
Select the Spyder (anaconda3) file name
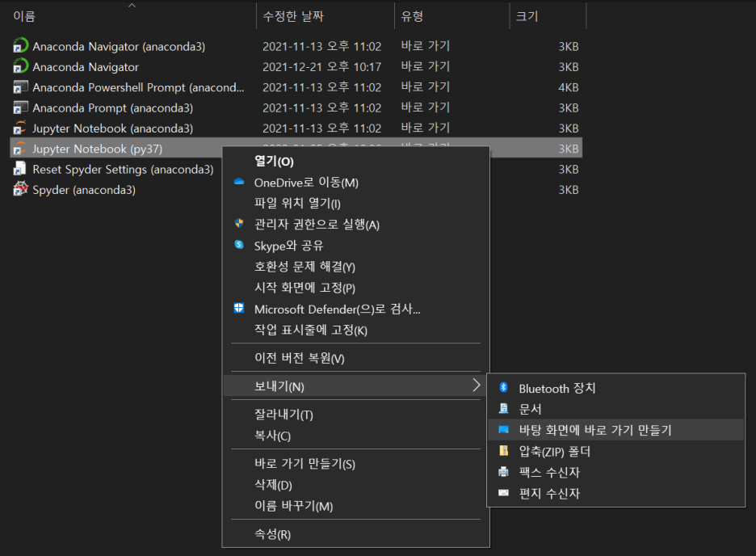pyautogui.click(x=84, y=190)
